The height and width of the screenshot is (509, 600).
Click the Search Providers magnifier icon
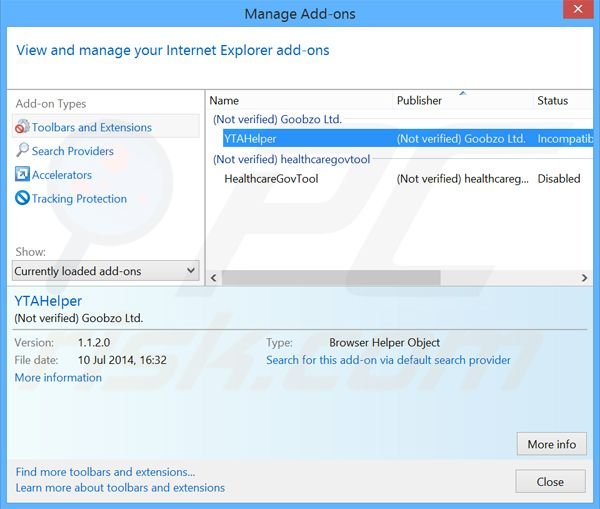[x=22, y=150]
